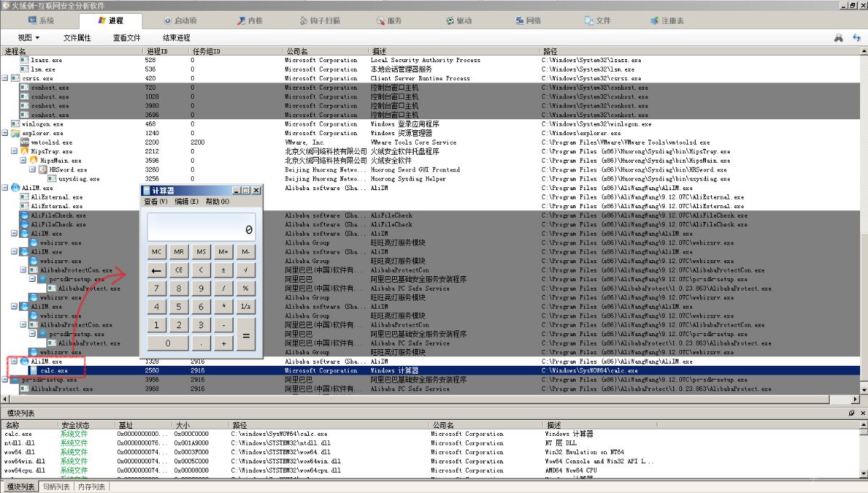Viewport: 868px width, 493px height.
Task: Click the 结束进程 toolbar button
Action: [x=176, y=38]
